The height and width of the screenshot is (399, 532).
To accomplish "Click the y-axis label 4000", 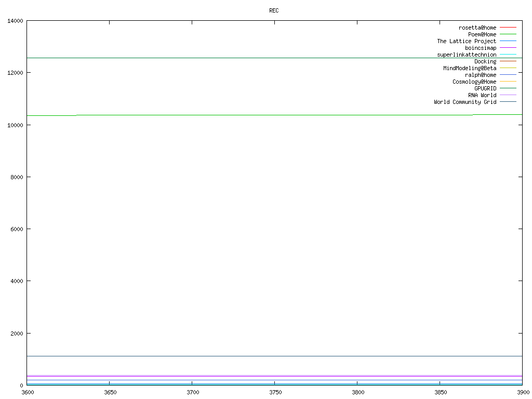I will 17,281.
